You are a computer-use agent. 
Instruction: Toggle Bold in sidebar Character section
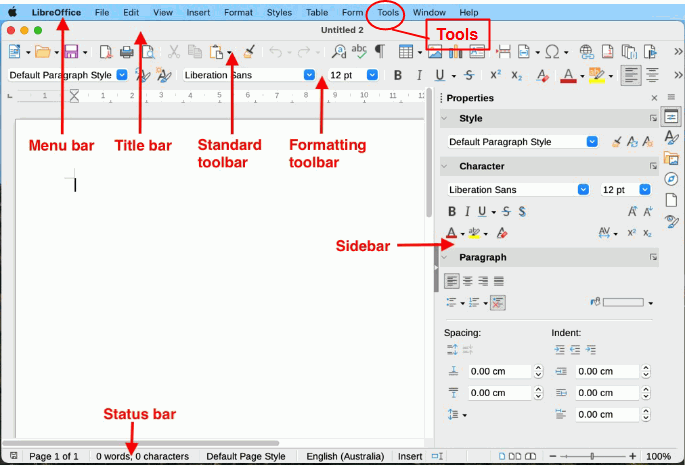pos(452,212)
